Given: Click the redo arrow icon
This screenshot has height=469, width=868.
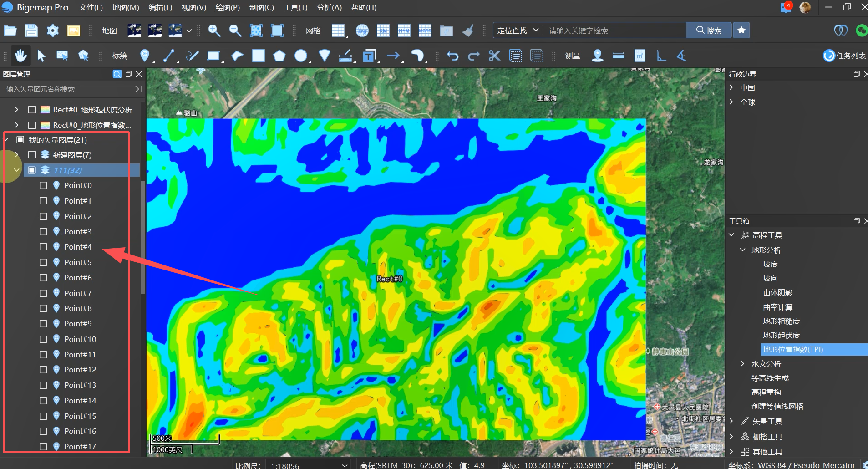Looking at the screenshot, I should coord(474,56).
